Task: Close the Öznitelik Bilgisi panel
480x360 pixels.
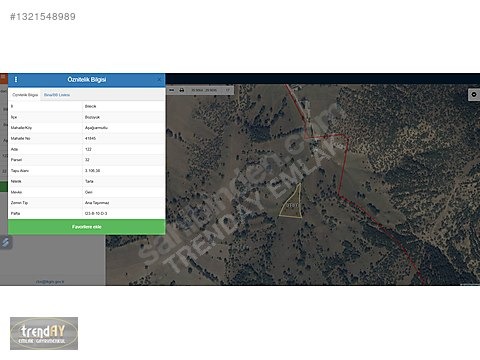Action: [x=159, y=79]
